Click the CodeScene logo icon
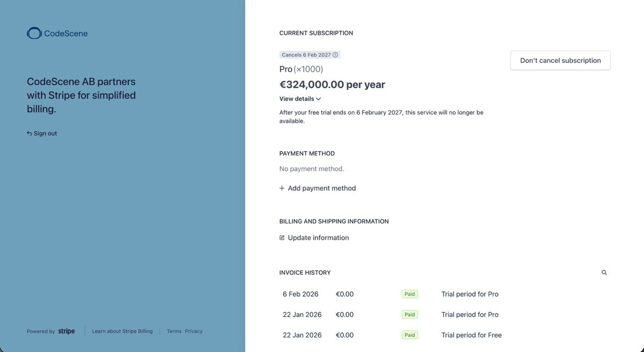Image resolution: width=644 pixels, height=352 pixels. point(34,33)
